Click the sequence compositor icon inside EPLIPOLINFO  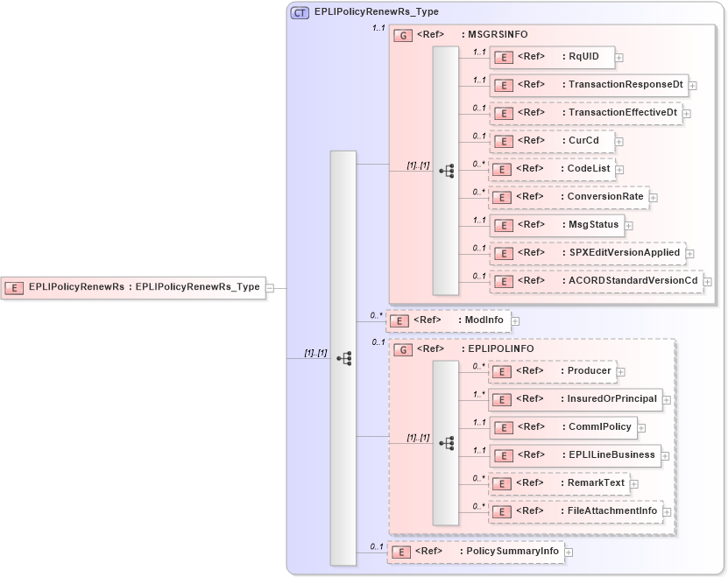(449, 444)
